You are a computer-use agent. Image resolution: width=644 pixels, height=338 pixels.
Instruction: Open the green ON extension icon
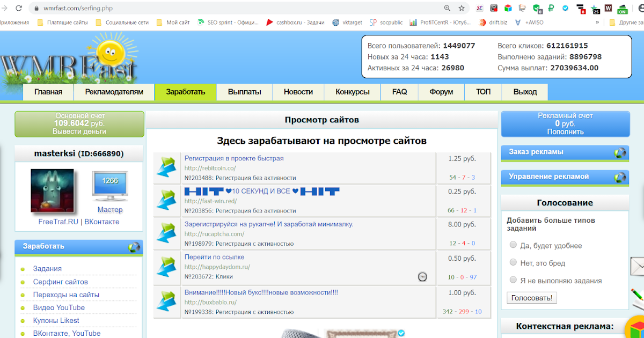click(623, 9)
